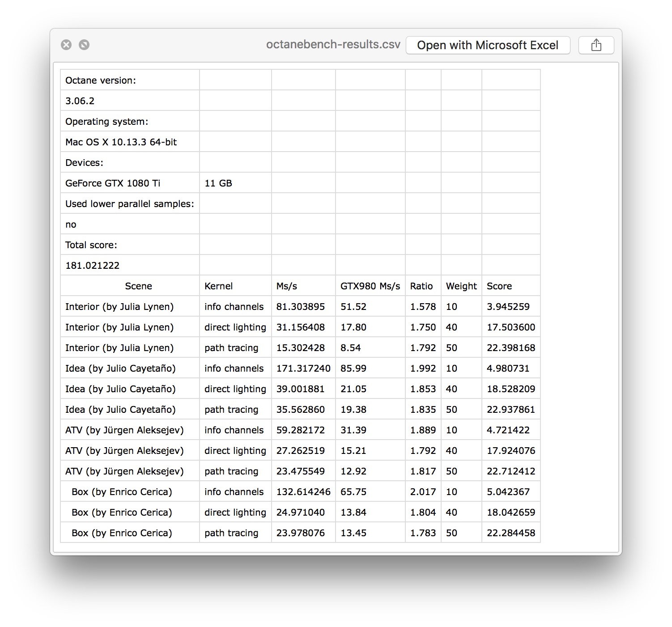Image resolution: width=672 pixels, height=627 pixels.
Task: Open with Microsoft Excel
Action: [488, 45]
